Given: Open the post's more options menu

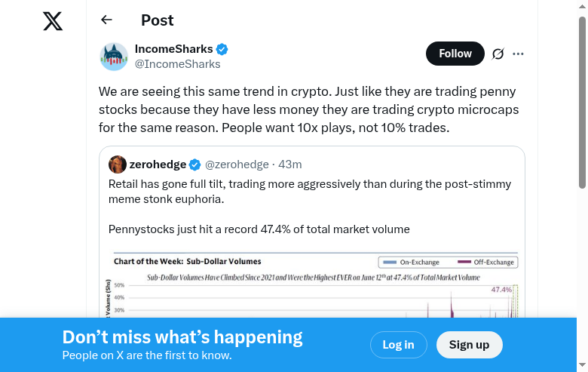Looking at the screenshot, I should [518, 54].
